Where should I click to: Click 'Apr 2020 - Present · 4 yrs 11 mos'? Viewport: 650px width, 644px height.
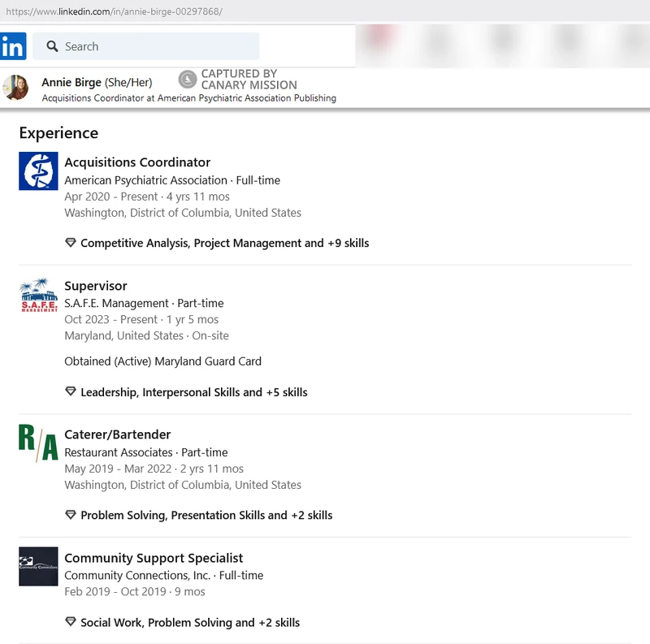(x=147, y=197)
